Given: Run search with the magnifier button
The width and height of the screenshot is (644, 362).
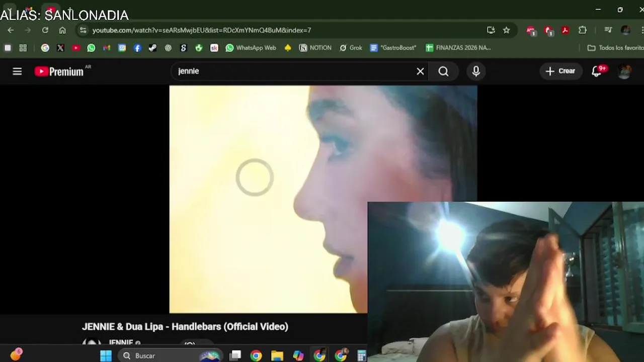Looking at the screenshot, I should coord(443,71).
